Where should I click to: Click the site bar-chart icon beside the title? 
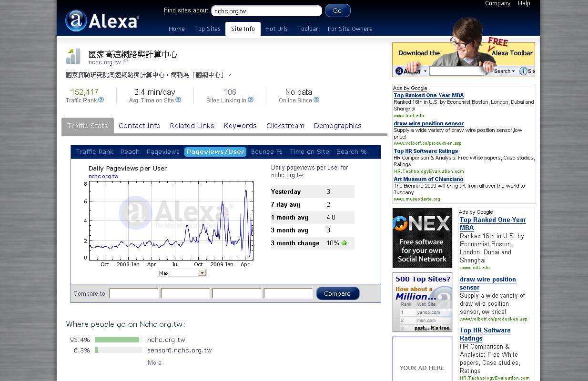(73, 56)
